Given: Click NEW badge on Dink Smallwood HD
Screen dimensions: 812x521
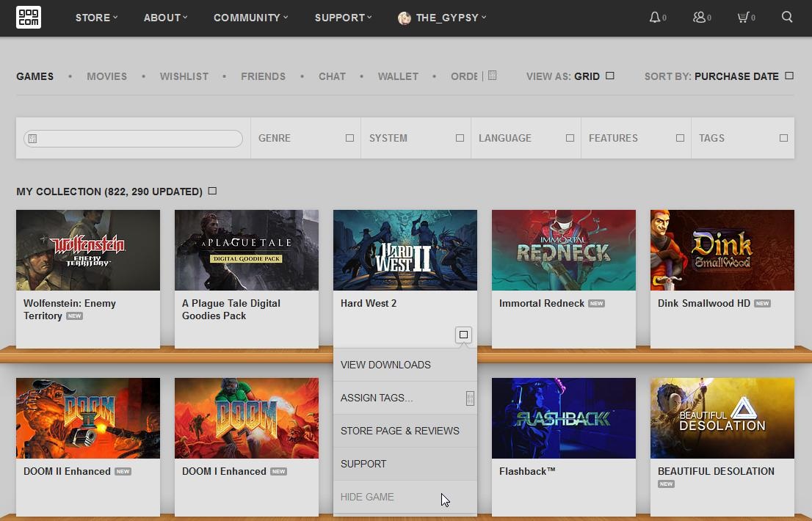Looking at the screenshot, I should tap(762, 303).
